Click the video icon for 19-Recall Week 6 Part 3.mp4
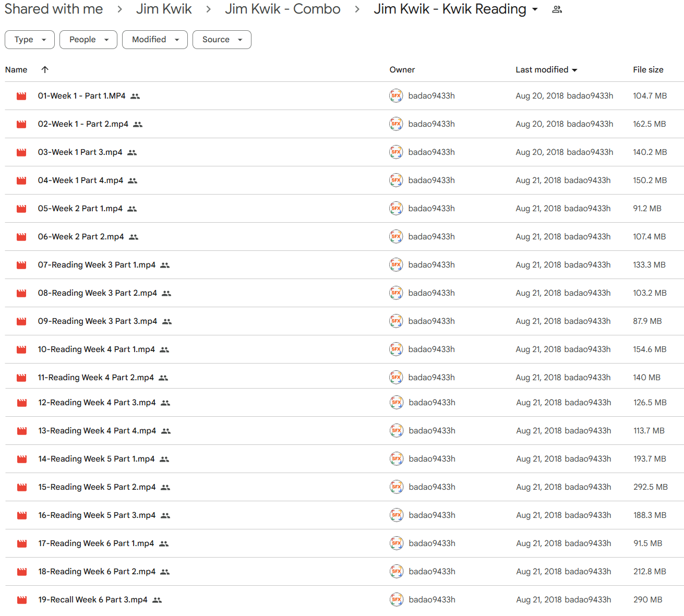The width and height of the screenshot is (684, 616). [22, 600]
